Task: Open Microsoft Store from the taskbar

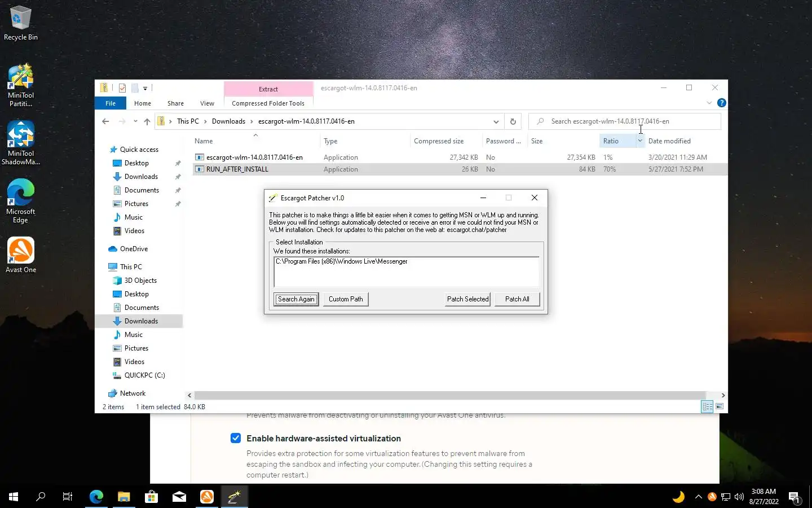Action: tap(151, 497)
